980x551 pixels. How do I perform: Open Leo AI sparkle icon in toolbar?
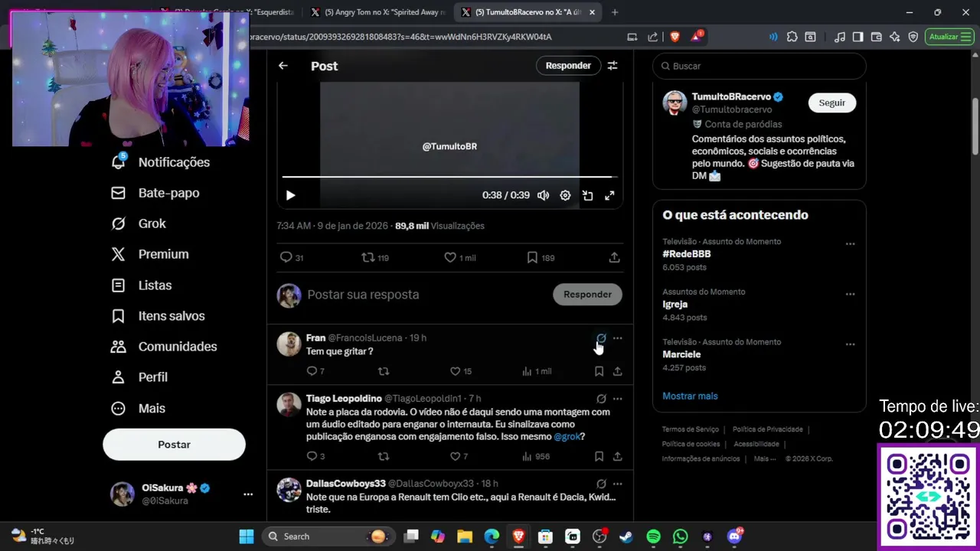[x=894, y=37]
